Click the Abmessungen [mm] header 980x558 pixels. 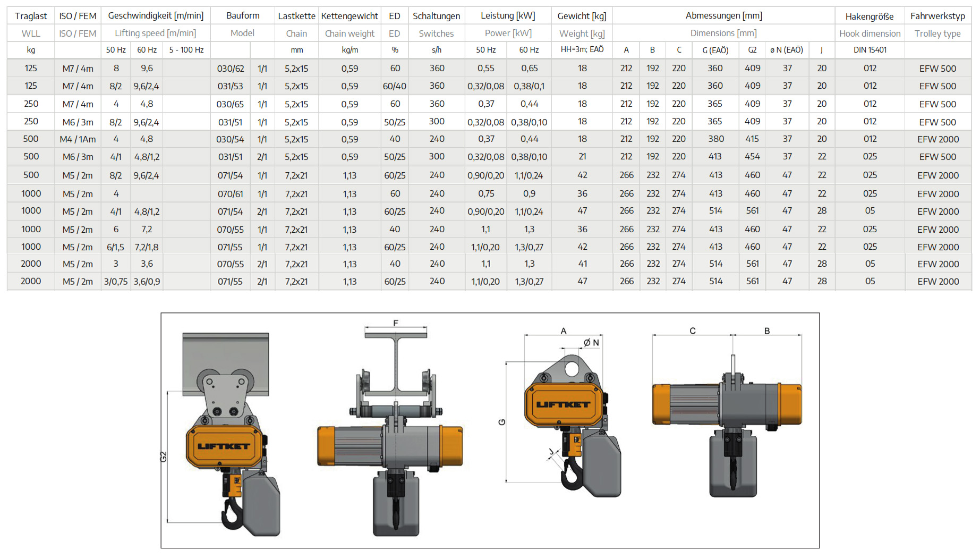pos(723,16)
